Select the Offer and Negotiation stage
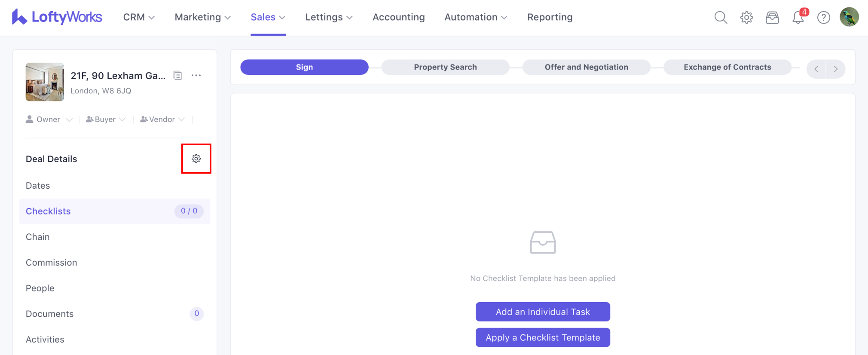The image size is (868, 355). [x=586, y=67]
